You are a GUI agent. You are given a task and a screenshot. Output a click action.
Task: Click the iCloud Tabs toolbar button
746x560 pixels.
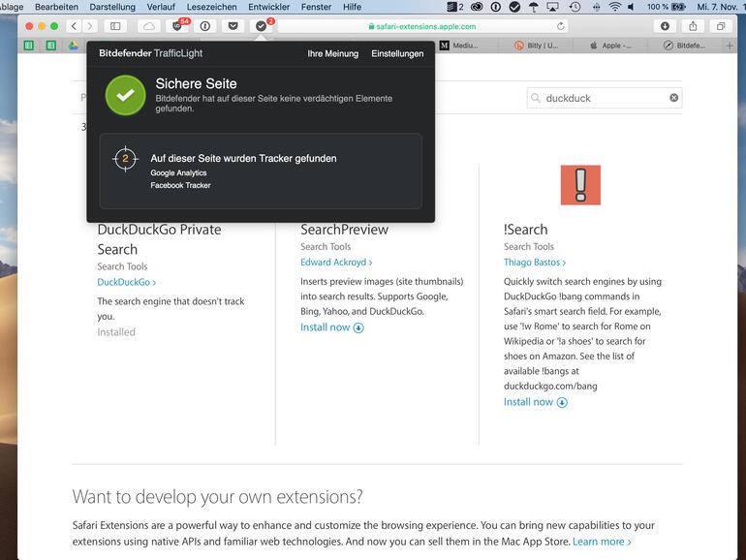[x=148, y=26]
